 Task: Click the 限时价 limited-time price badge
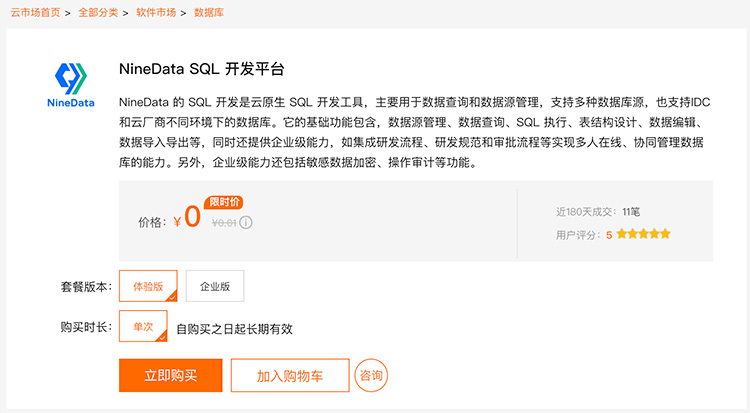[x=224, y=202]
